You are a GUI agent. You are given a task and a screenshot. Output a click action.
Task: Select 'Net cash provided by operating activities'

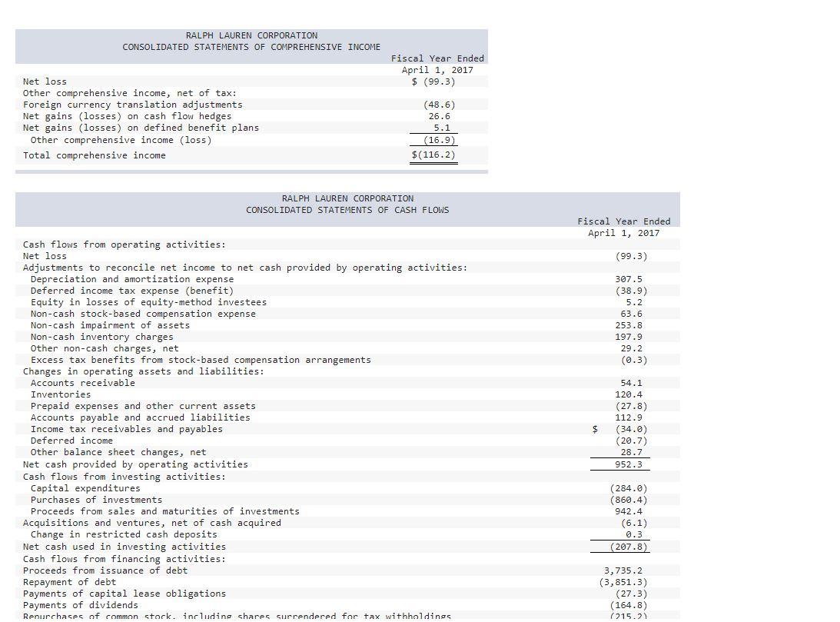[x=135, y=464]
